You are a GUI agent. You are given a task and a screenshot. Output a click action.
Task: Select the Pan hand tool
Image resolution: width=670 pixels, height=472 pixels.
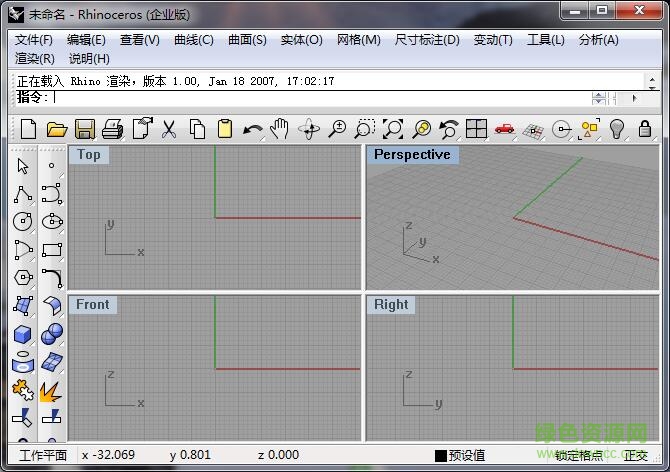[281, 128]
